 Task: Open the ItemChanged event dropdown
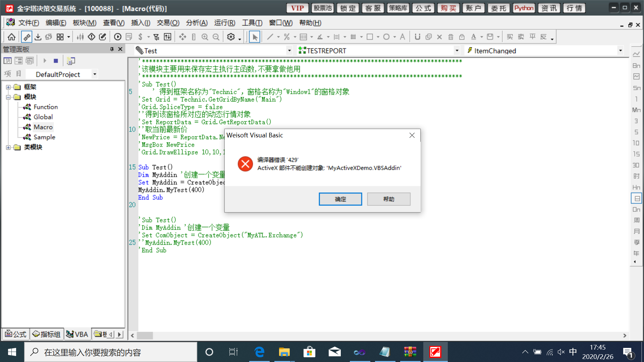pos(620,51)
